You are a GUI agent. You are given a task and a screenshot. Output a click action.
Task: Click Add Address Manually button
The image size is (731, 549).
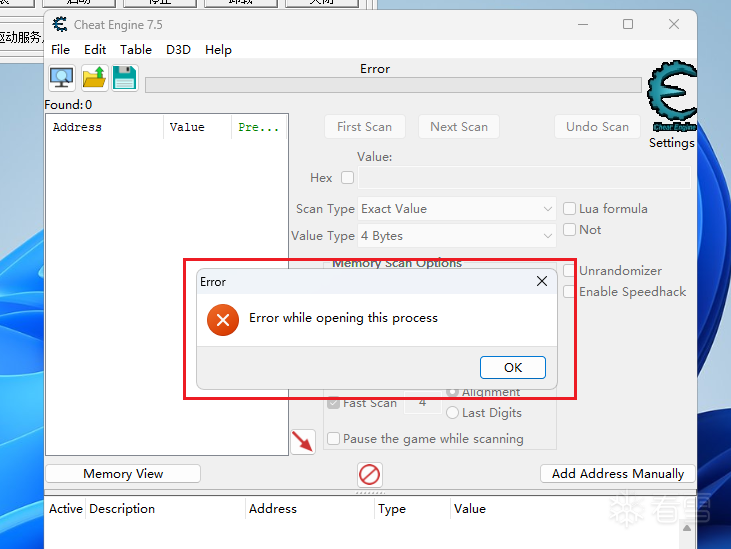click(618, 474)
